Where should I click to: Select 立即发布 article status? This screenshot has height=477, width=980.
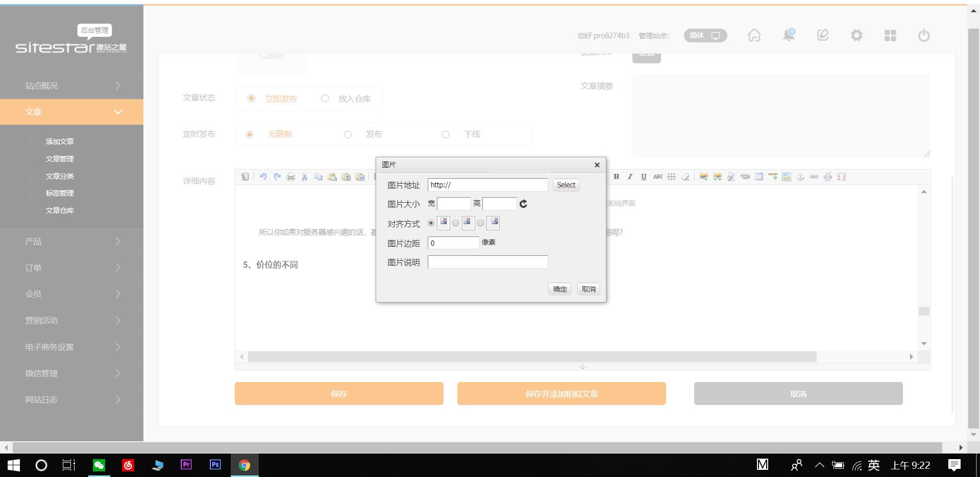point(251,98)
